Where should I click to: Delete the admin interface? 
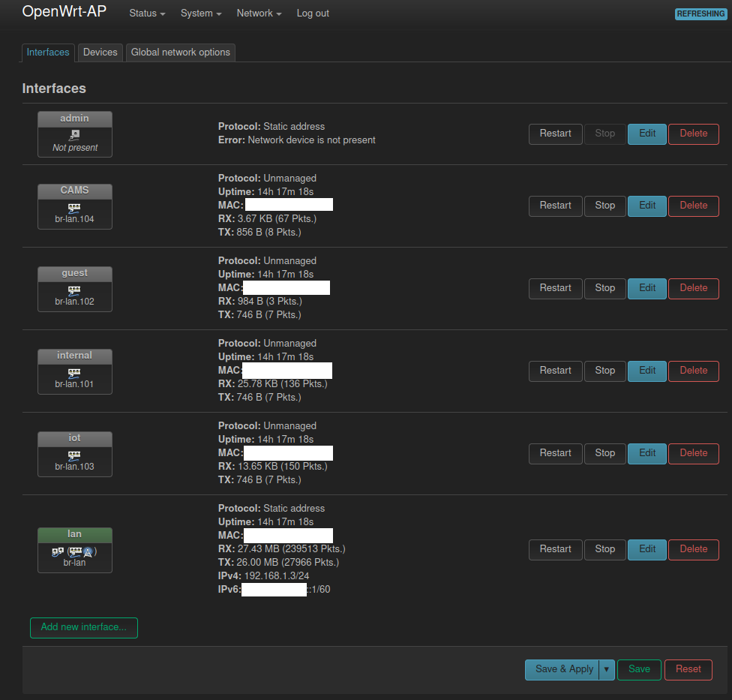pyautogui.click(x=693, y=134)
